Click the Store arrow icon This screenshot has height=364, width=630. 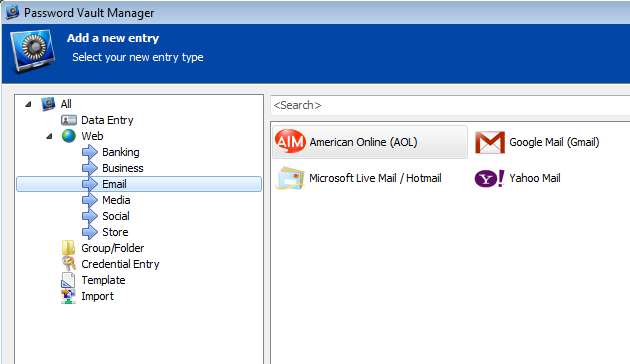90,232
